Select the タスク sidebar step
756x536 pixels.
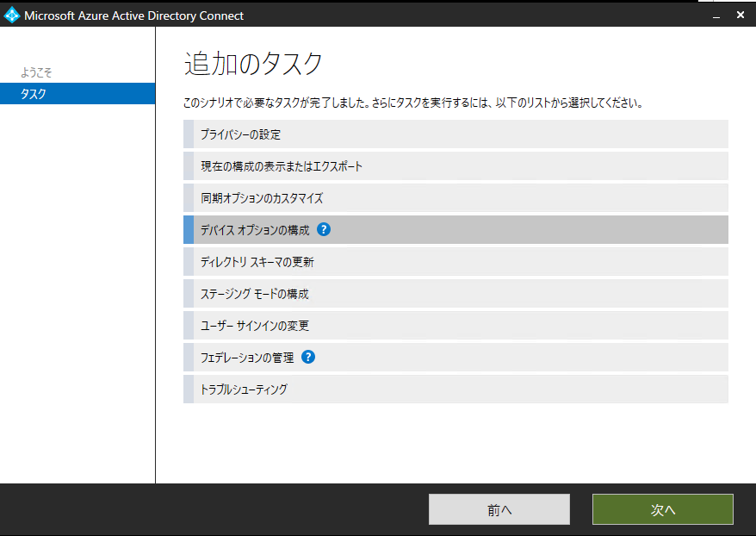(x=77, y=94)
